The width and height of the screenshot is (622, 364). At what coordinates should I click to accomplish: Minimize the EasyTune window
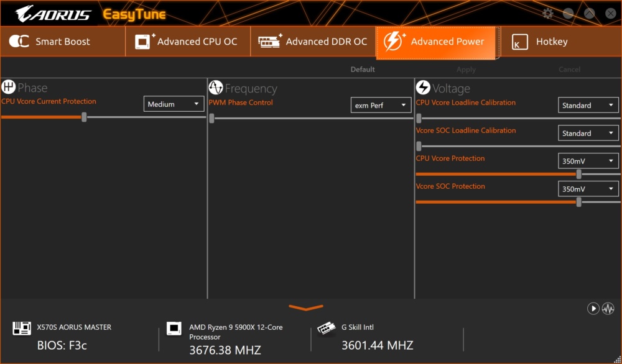coord(569,14)
